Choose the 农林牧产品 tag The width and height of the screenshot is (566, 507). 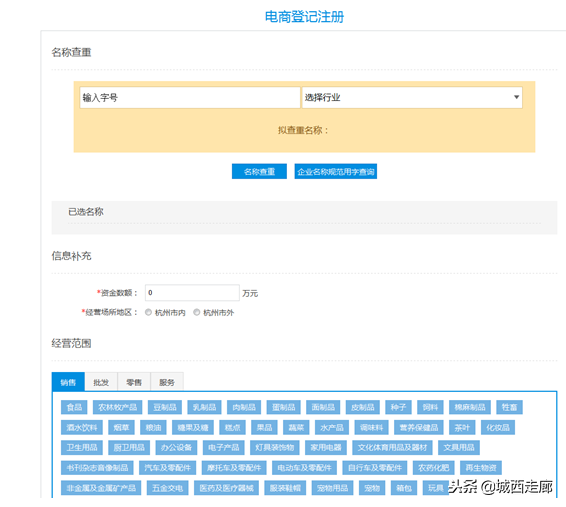tap(117, 407)
